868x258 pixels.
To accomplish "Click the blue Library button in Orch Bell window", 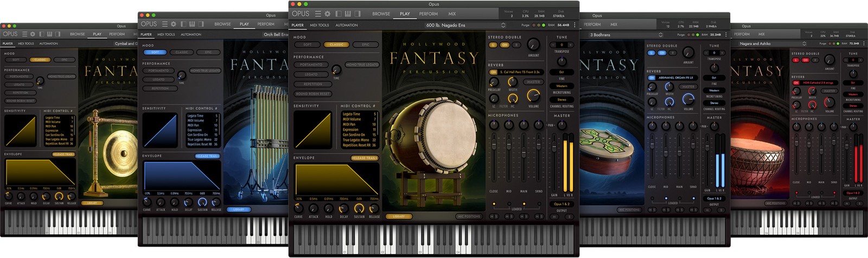I will pos(239,209).
